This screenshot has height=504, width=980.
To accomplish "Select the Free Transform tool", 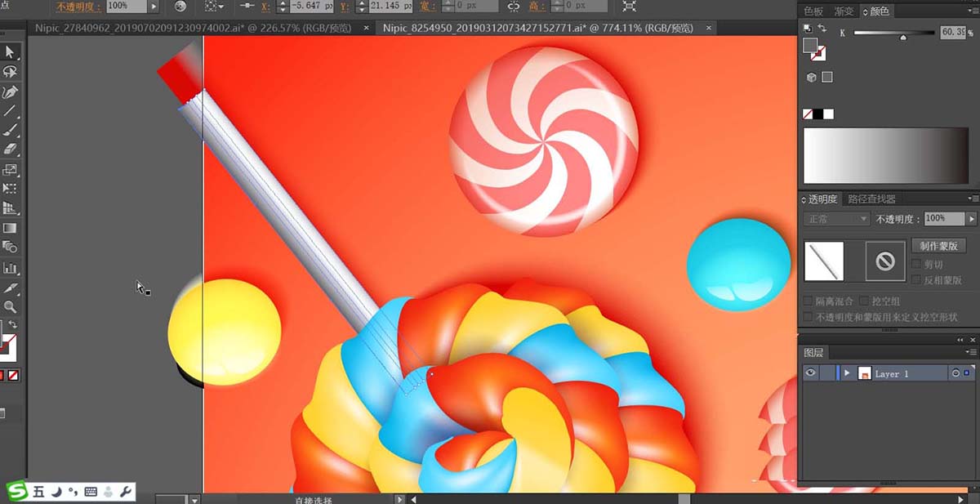I will pyautogui.click(x=10, y=189).
